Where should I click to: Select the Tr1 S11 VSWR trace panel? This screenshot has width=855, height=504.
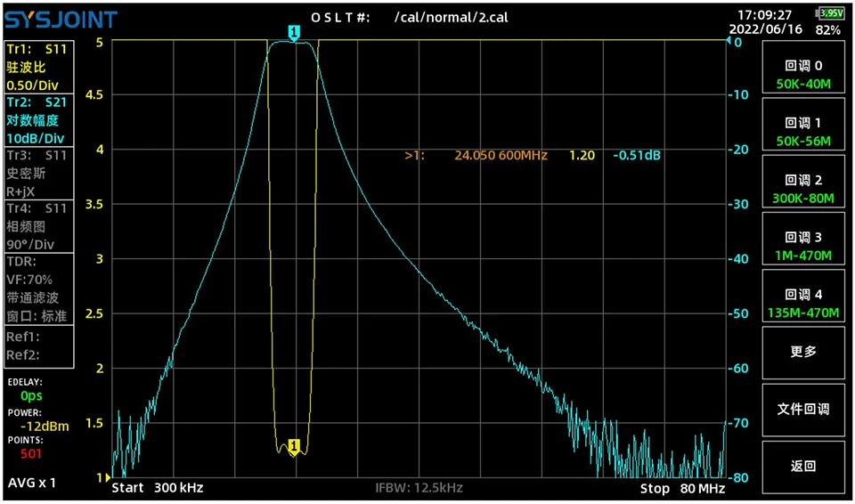(38, 67)
